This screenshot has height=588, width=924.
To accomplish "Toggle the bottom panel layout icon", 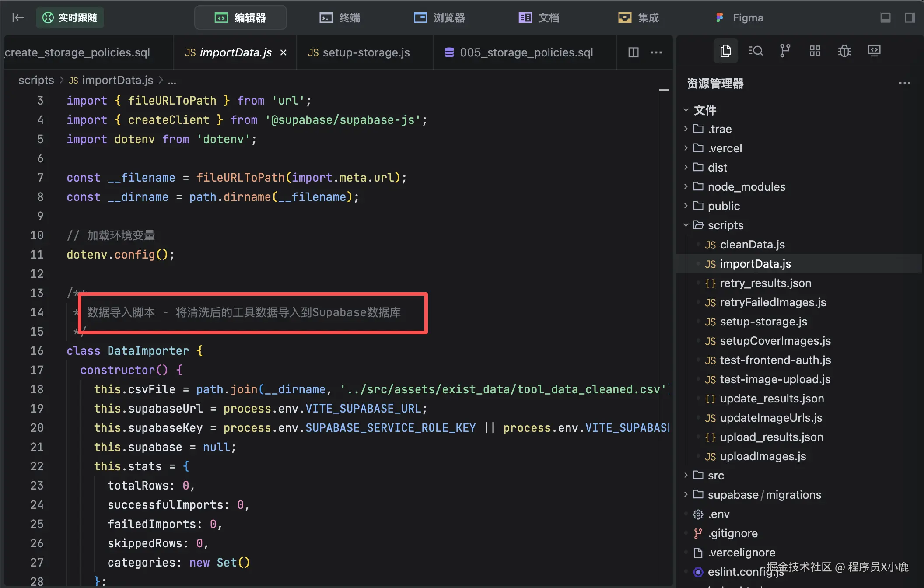I will pos(885,17).
